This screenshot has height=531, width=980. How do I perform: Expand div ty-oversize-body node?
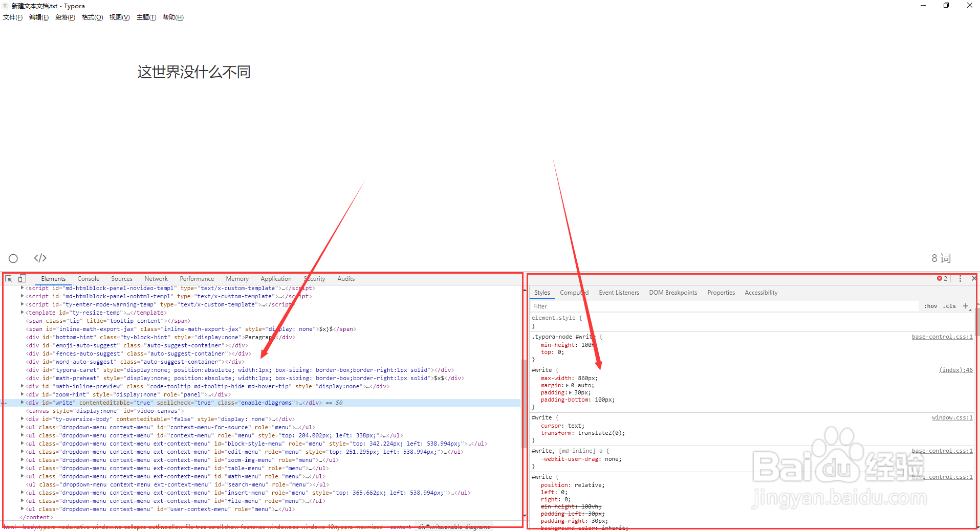[x=22, y=419]
